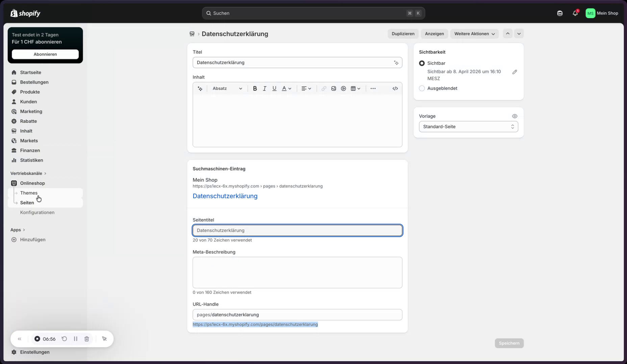Screen dimensions: 627x364
Task: Insert a video with the play icon
Action: coord(343,88)
